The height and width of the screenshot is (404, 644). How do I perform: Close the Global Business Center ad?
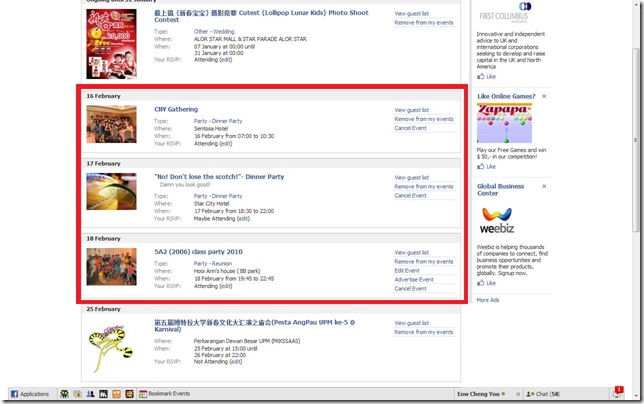[544, 186]
